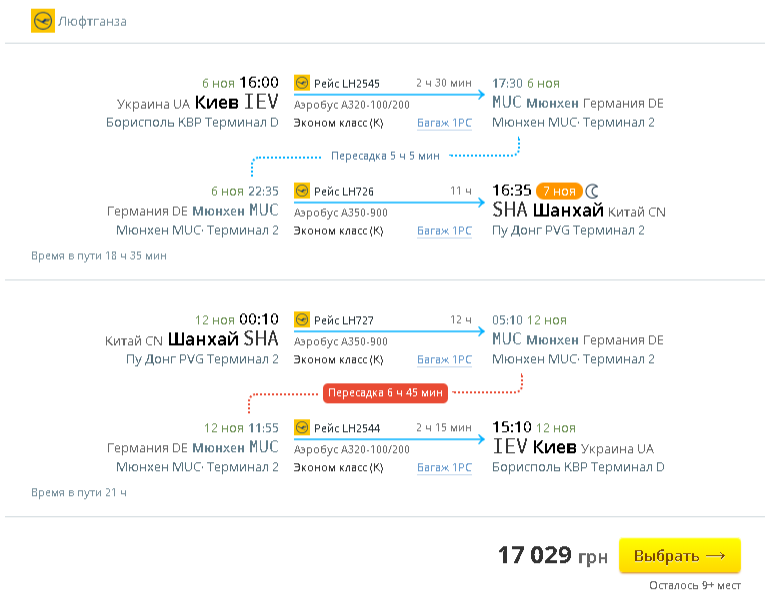Open Багаж 1PC link for flight LH2545

click(444, 123)
